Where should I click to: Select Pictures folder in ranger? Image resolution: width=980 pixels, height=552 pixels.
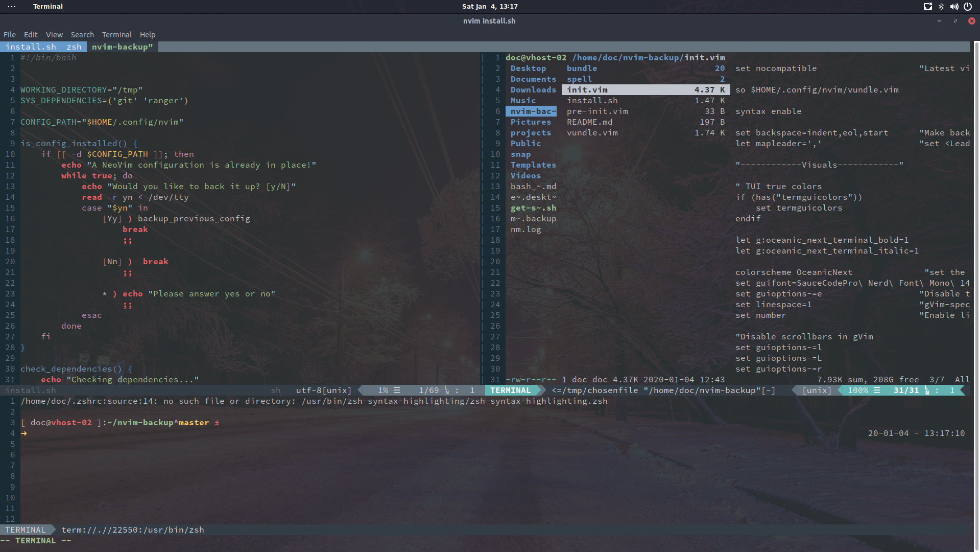click(x=531, y=122)
